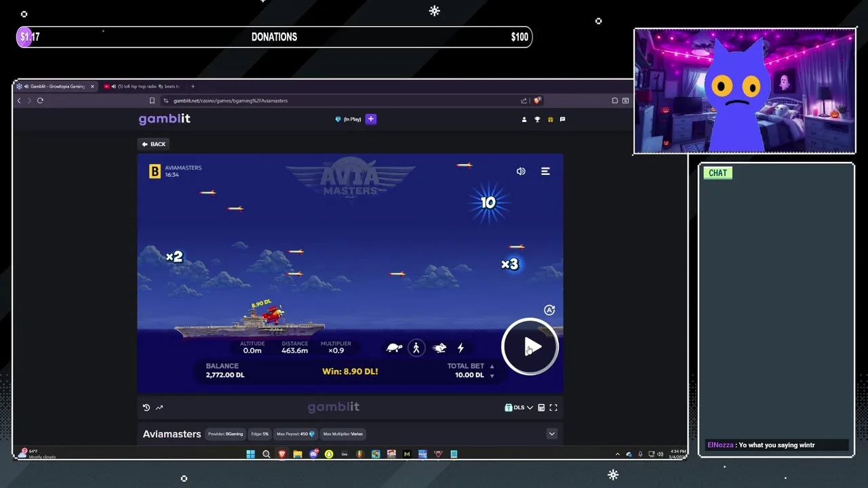Decrease total bet with down arrow
The height and width of the screenshot is (488, 868).
492,375
